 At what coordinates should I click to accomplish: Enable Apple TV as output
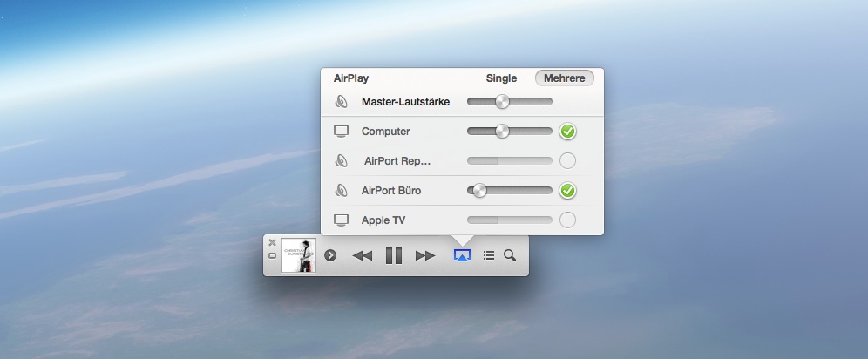[568, 220]
